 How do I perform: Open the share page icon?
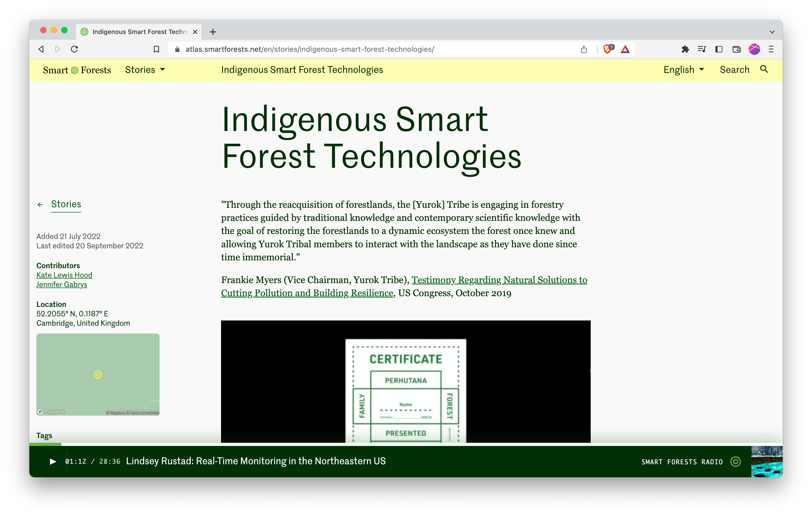[x=584, y=49]
